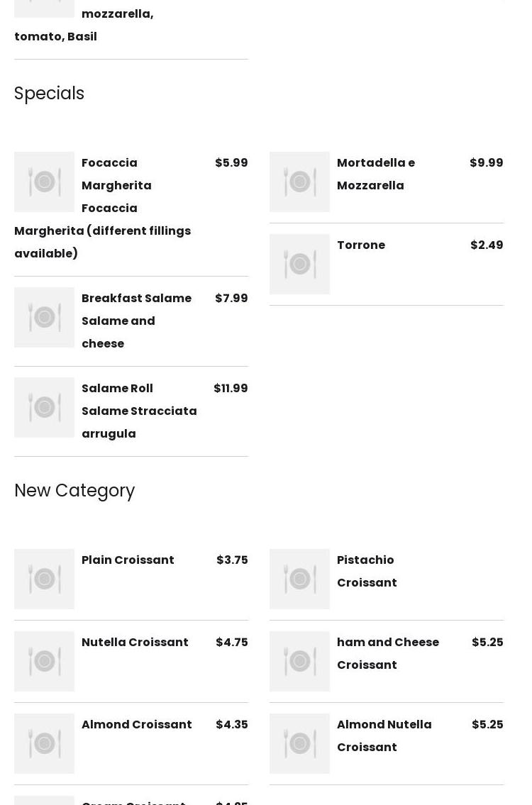Image resolution: width=532 pixels, height=805 pixels.
Task: Click the Almond Croissant placeholder image
Action: point(44,743)
